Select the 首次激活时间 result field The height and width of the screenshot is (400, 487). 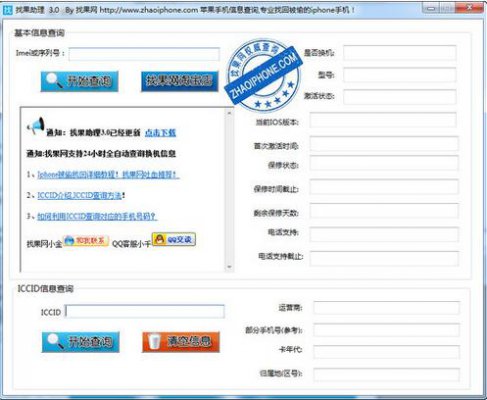coord(384,144)
